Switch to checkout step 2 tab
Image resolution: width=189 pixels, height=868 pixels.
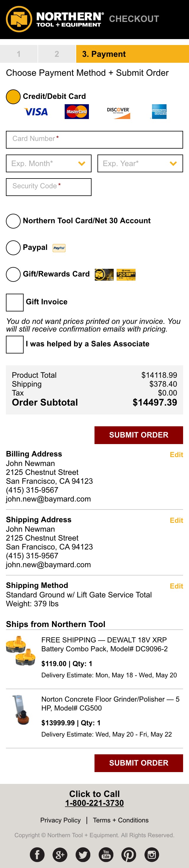coord(57,54)
